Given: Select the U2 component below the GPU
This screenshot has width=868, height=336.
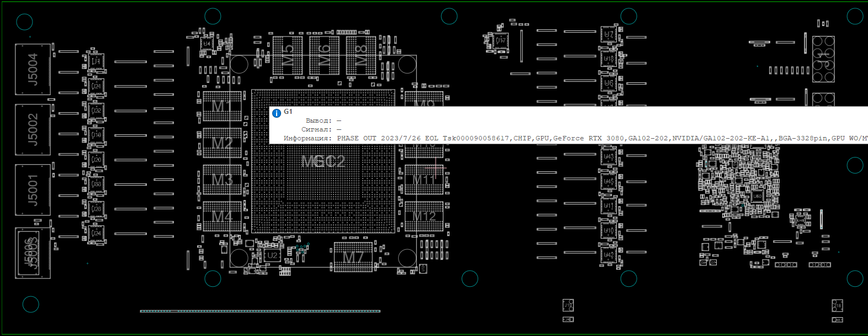Looking at the screenshot, I should coord(272,256).
